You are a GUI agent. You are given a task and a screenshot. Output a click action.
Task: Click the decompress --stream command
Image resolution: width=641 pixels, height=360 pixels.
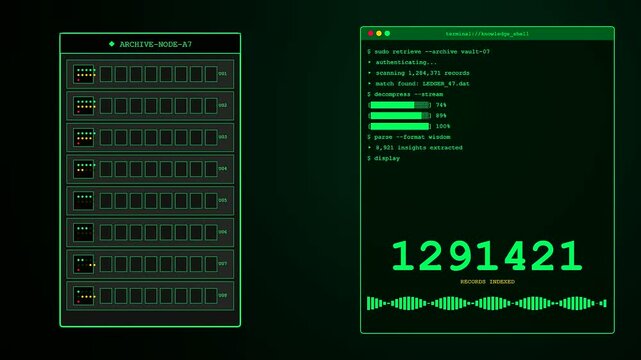(x=405, y=94)
